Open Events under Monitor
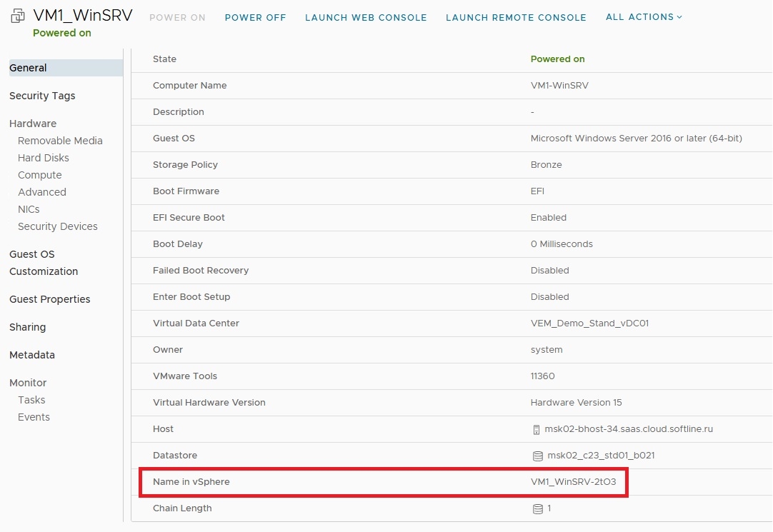 click(34, 417)
